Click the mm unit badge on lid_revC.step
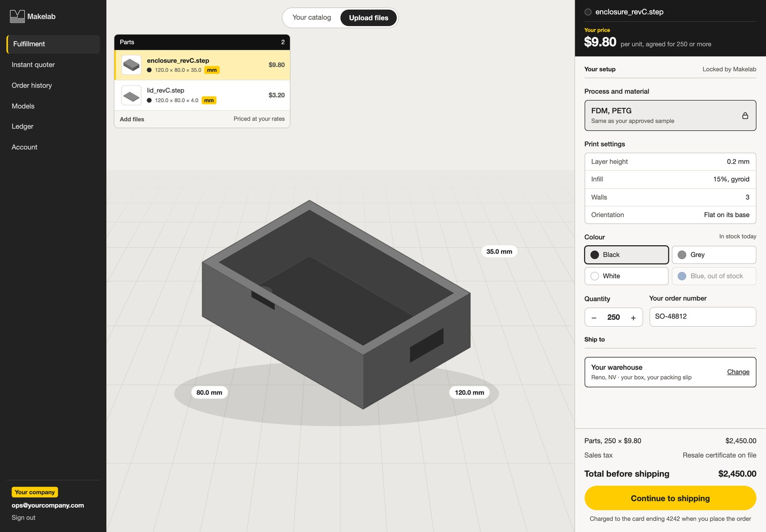The image size is (766, 532). 209,101
